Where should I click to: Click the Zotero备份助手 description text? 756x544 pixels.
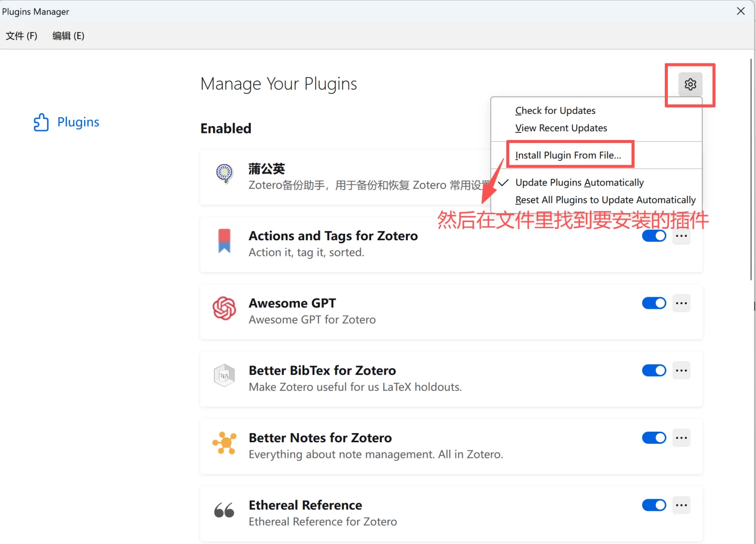(x=369, y=185)
